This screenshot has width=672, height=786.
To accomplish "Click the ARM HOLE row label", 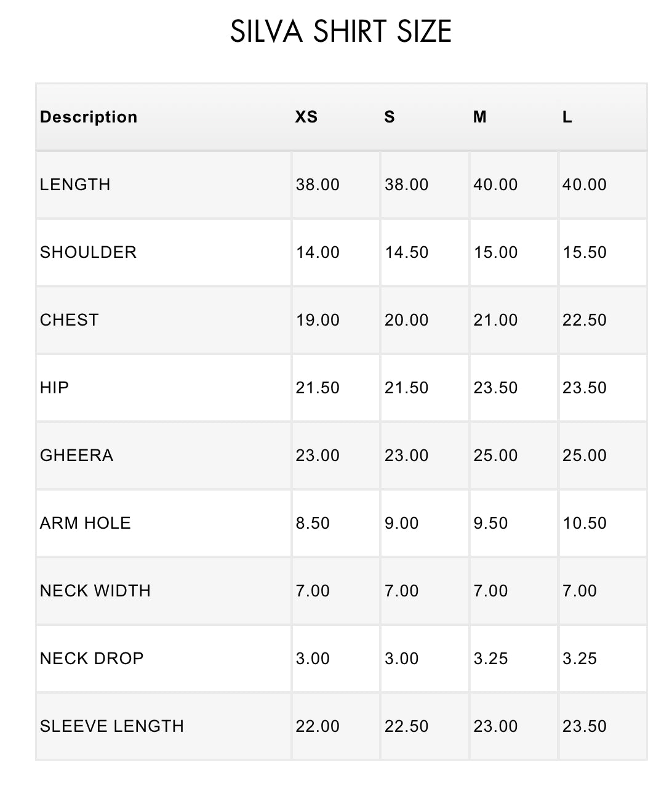I will click(x=86, y=523).
